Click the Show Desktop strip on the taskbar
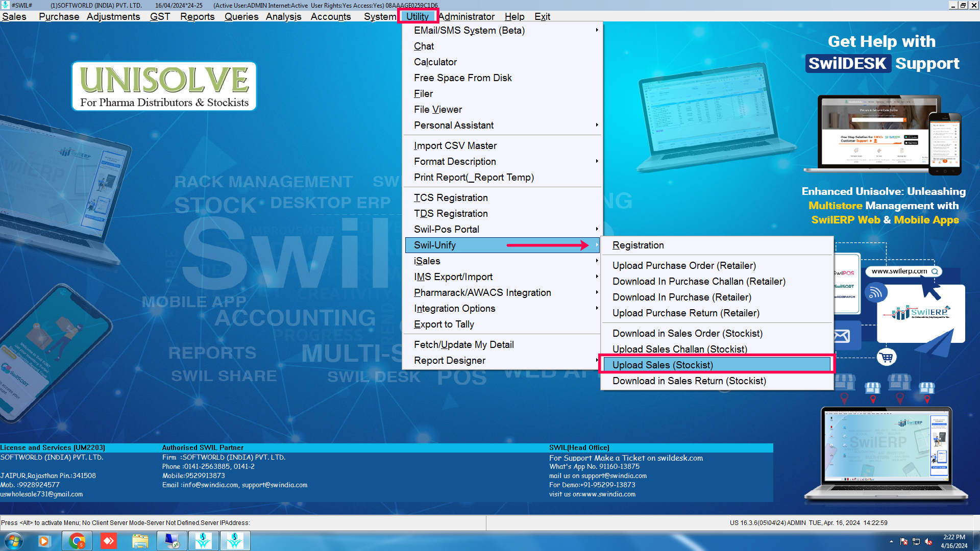The image size is (980, 551). click(x=976, y=541)
